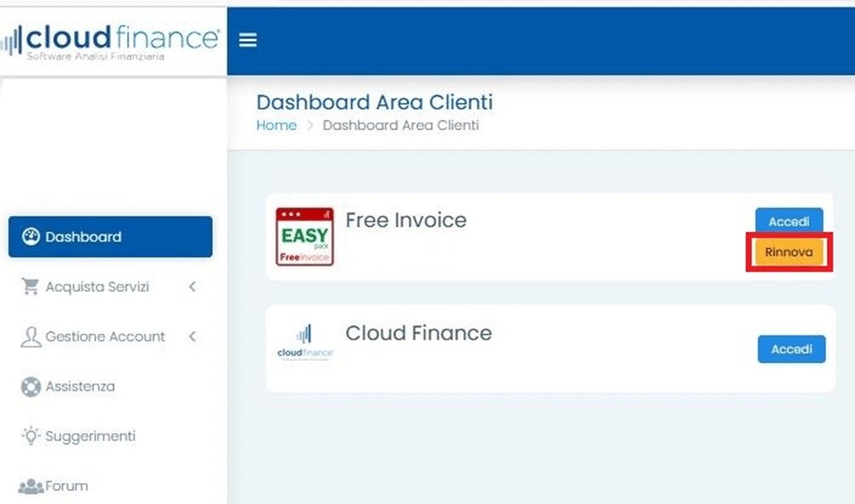The height and width of the screenshot is (504, 855).
Task: Click Accedi for Cloud Finance
Action: 792,349
